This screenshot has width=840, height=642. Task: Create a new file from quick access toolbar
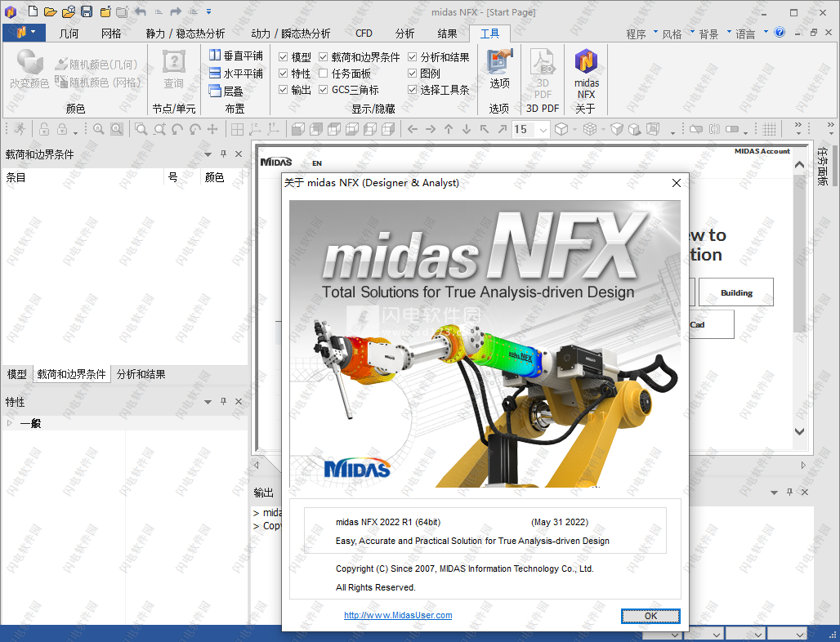[x=33, y=11]
